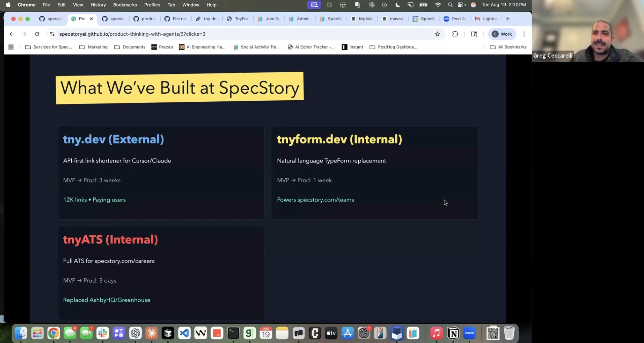Open a new tab with plus button
644x343 pixels.
[x=508, y=19]
